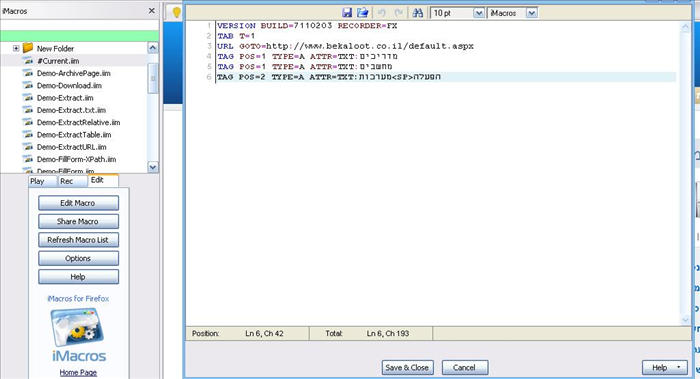The width and height of the screenshot is (700, 379).
Task: Click the macro list scrollbar thumb
Action: pos(153,78)
